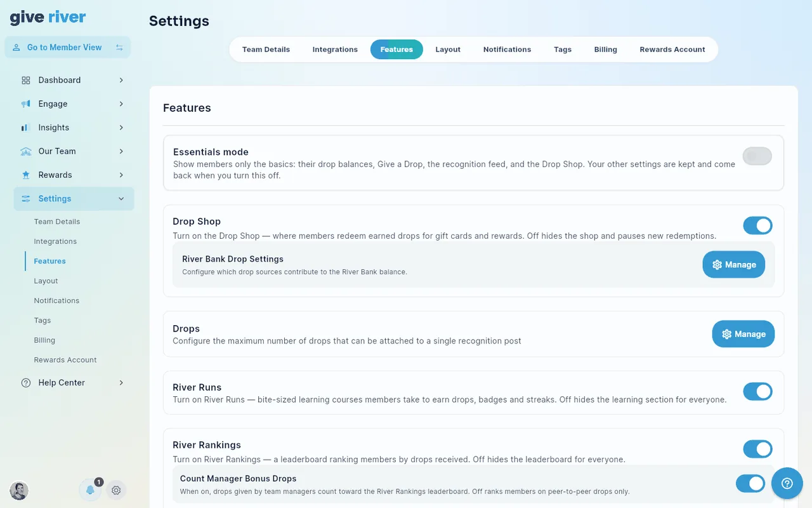Image resolution: width=812 pixels, height=508 pixels.
Task: Click the Go to Member View button
Action: point(68,48)
